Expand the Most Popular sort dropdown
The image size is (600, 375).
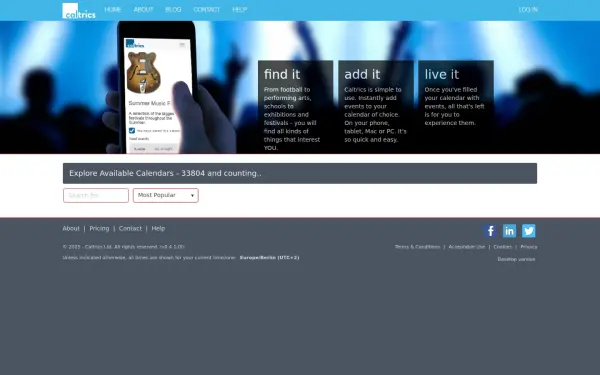click(166, 195)
